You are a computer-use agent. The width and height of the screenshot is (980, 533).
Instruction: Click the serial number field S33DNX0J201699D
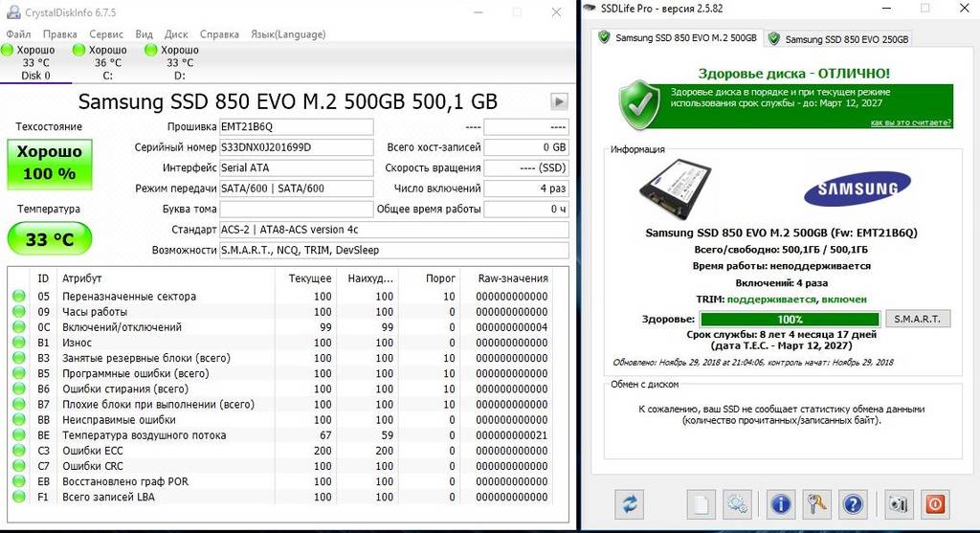click(297, 147)
